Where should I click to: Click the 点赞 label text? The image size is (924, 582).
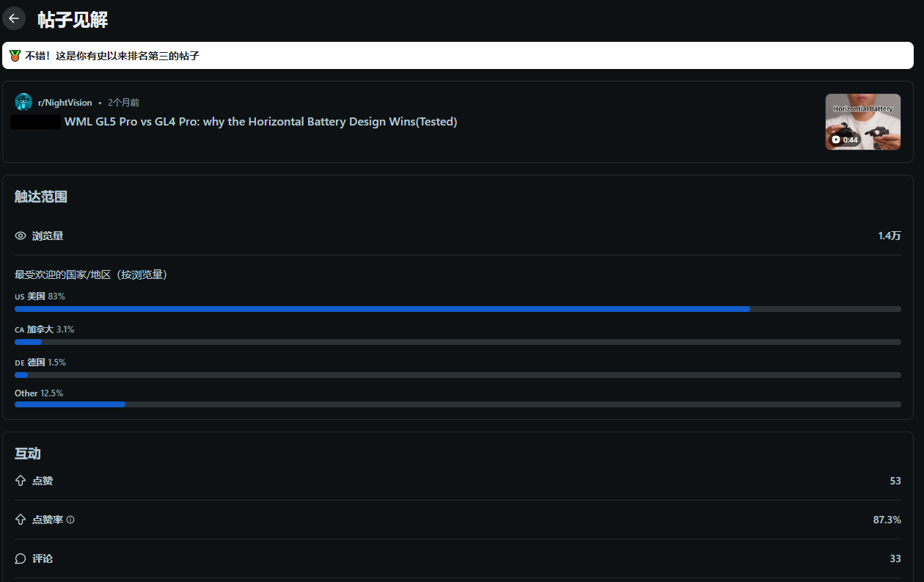tap(43, 481)
